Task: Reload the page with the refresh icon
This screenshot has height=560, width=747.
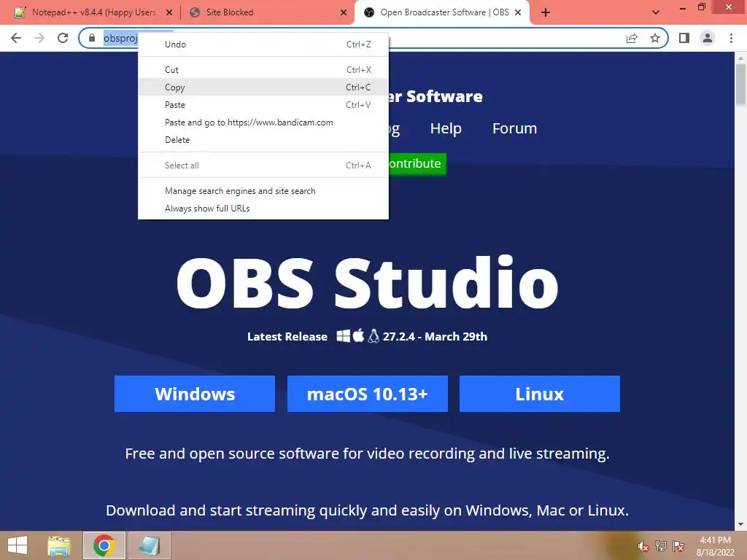Action: coord(63,38)
